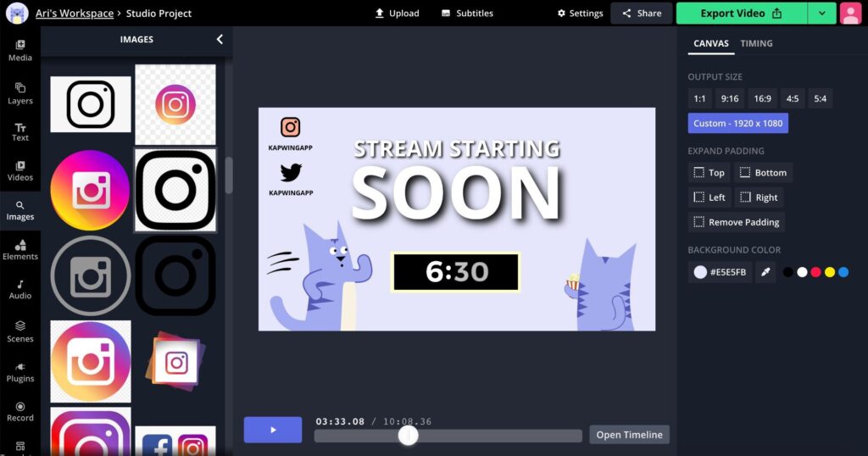
Task: Select tilted stacked Instagram squares image
Action: pyautogui.click(x=175, y=361)
